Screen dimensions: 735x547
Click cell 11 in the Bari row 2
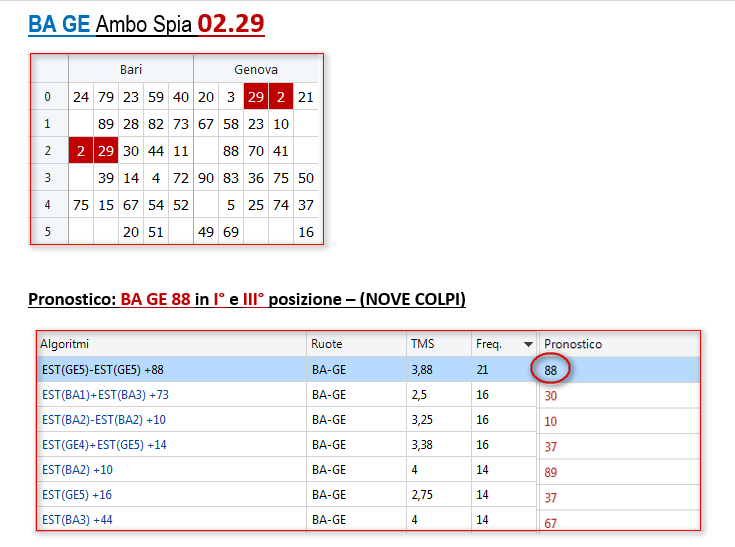[181, 150]
